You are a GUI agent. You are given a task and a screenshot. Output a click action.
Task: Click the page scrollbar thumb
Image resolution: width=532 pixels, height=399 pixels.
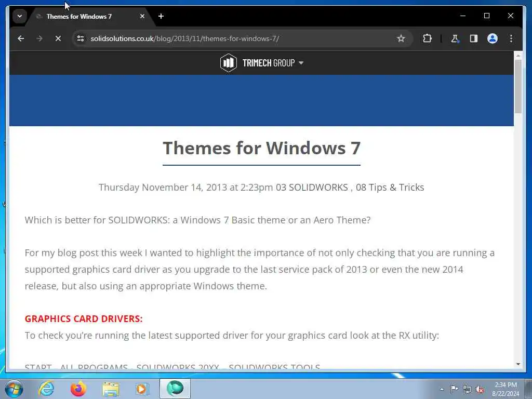tap(518, 87)
